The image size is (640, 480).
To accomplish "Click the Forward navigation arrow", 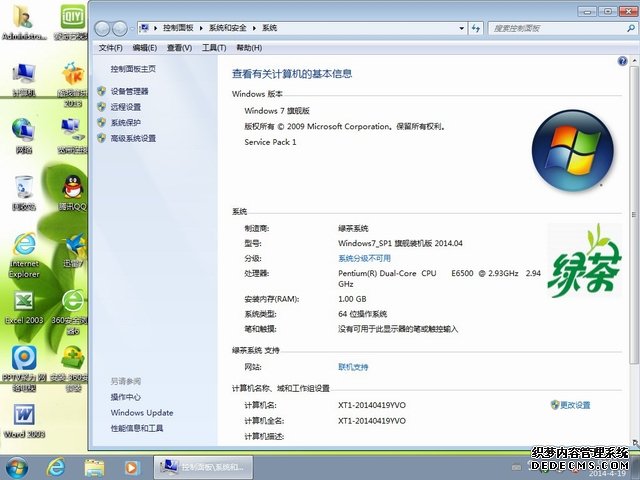I will coord(120,28).
